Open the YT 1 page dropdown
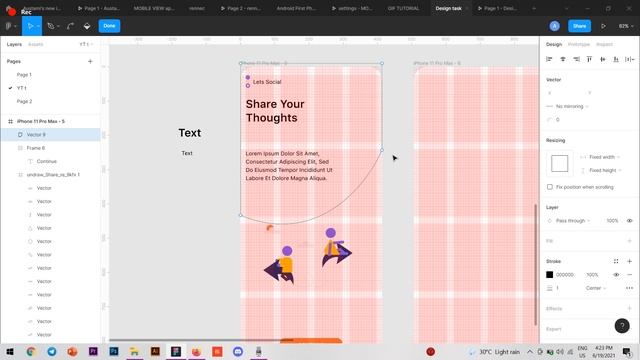640x360 pixels. [86, 44]
